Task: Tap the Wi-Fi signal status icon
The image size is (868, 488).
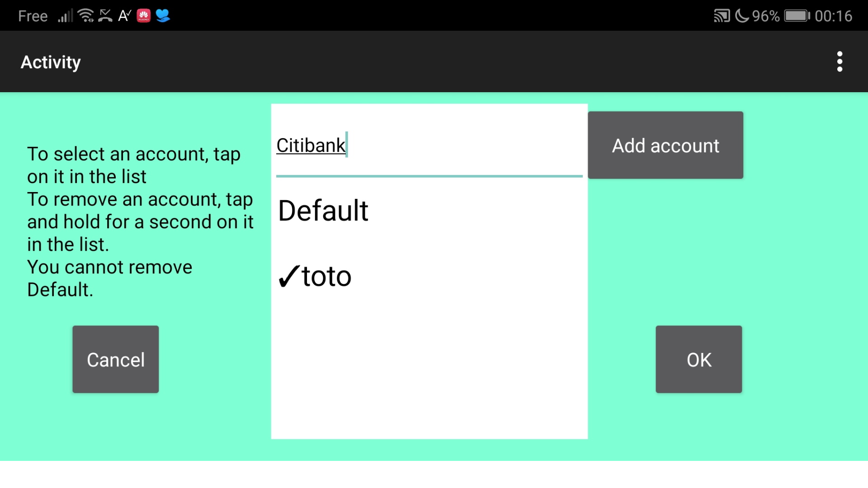Action: tap(85, 16)
